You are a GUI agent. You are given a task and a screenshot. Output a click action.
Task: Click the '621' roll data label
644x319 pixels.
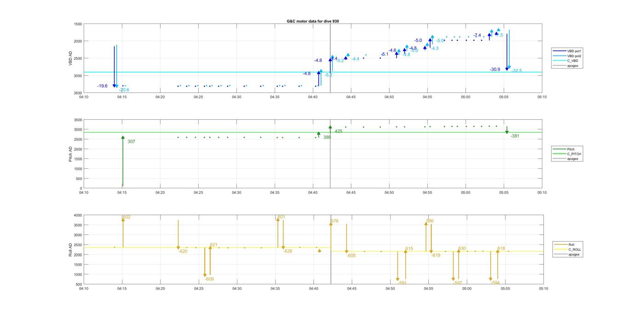click(214, 245)
